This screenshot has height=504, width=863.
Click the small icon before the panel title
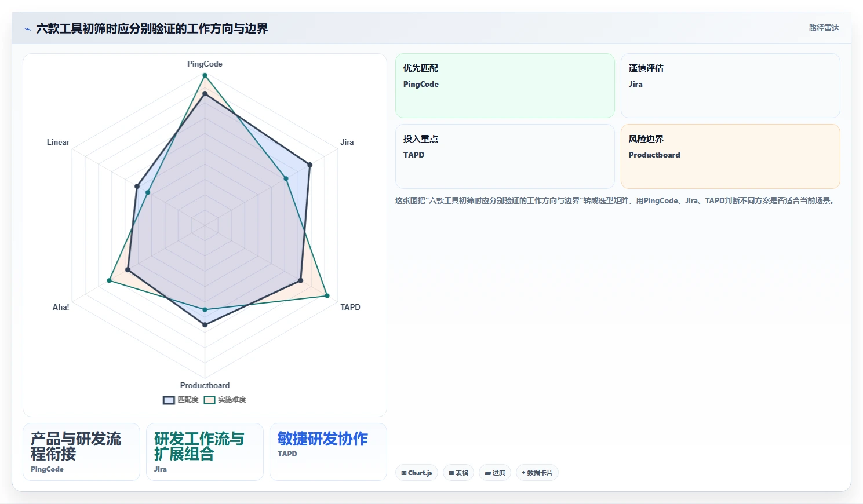click(x=27, y=29)
